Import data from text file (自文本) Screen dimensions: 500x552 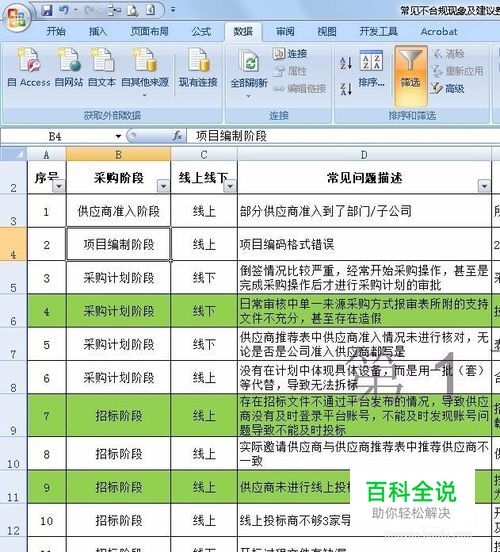(x=102, y=68)
